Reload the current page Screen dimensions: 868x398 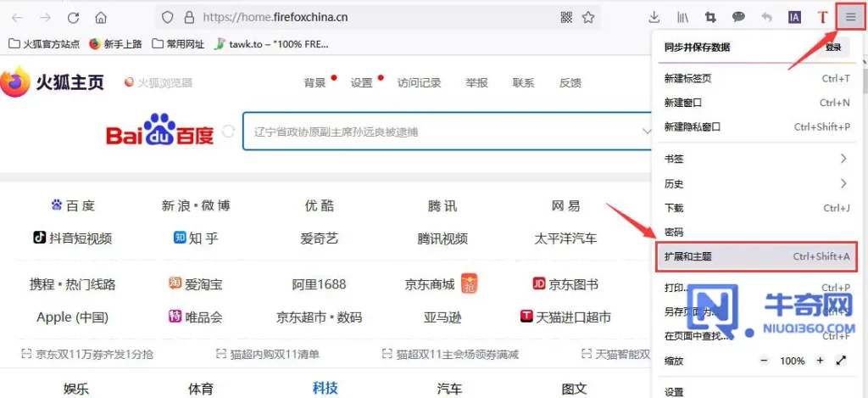click(73, 18)
